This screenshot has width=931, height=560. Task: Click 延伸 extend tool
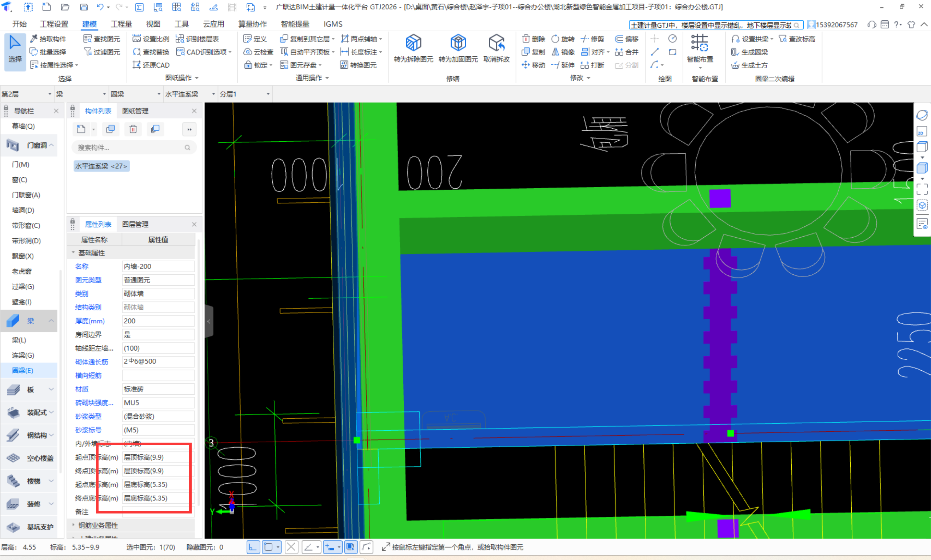point(563,65)
